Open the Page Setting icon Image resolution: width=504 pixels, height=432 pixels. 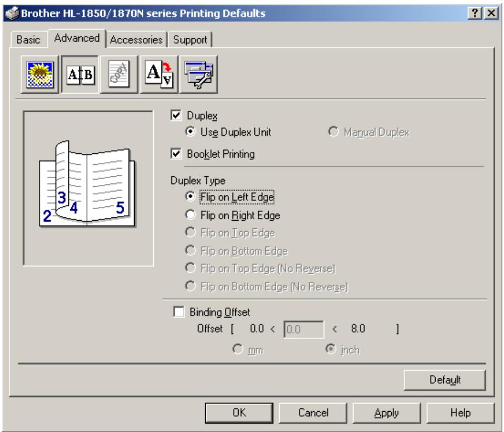(159, 74)
